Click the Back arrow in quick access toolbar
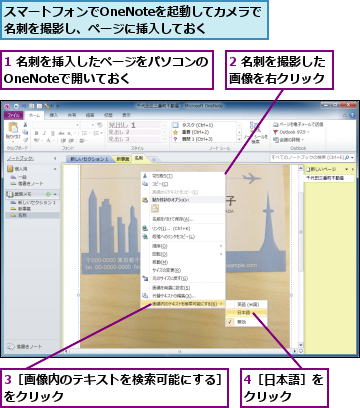The height and width of the screenshot is (408, 360). tap(16, 106)
